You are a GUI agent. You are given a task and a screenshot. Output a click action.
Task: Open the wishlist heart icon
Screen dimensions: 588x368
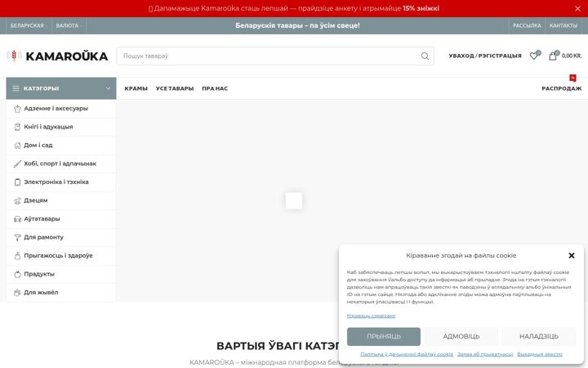[x=533, y=56]
